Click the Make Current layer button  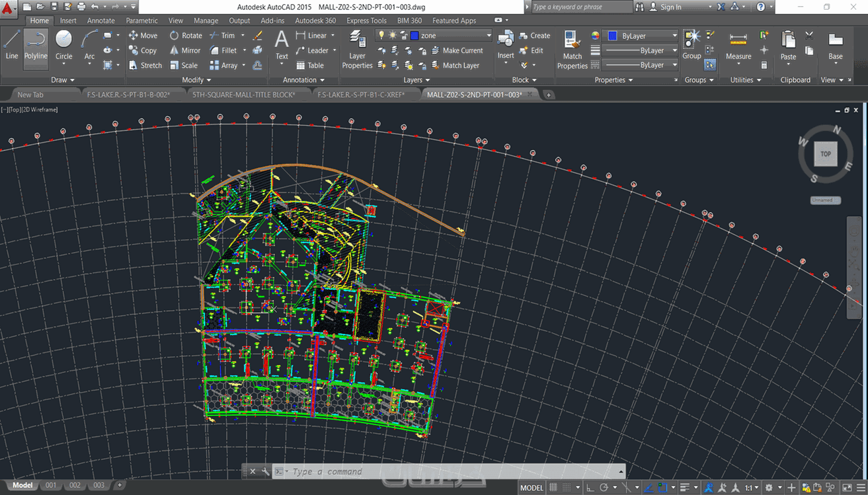click(457, 51)
